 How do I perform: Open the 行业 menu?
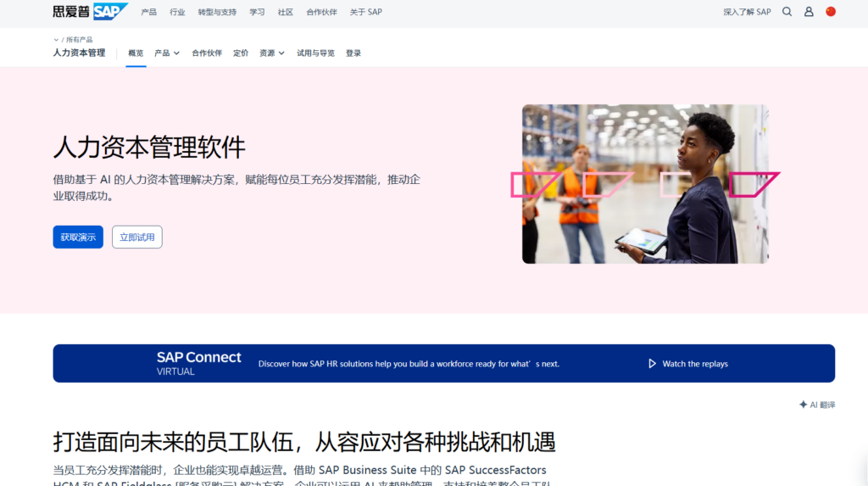[x=177, y=12]
